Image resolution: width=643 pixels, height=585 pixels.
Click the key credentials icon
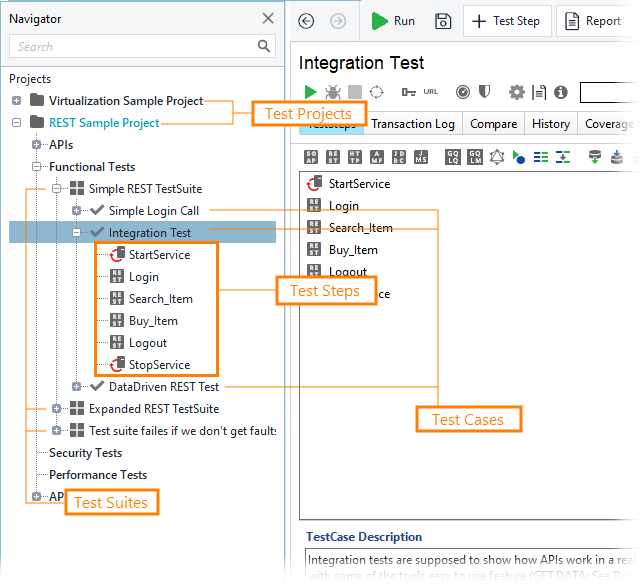tap(408, 92)
